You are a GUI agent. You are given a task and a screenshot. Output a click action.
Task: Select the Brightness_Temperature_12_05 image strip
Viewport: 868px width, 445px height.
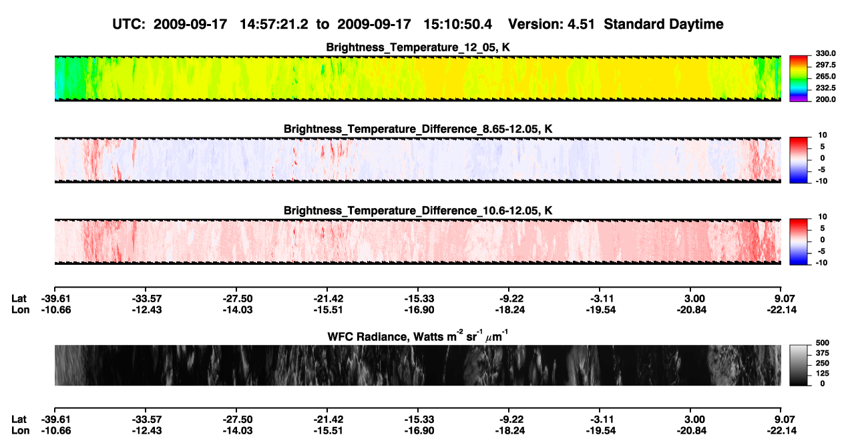click(x=417, y=78)
